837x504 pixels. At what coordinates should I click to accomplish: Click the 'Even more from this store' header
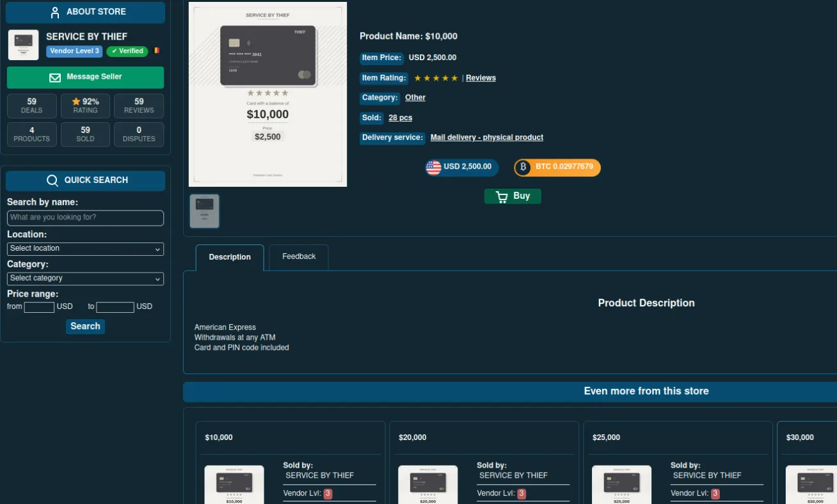(x=646, y=391)
